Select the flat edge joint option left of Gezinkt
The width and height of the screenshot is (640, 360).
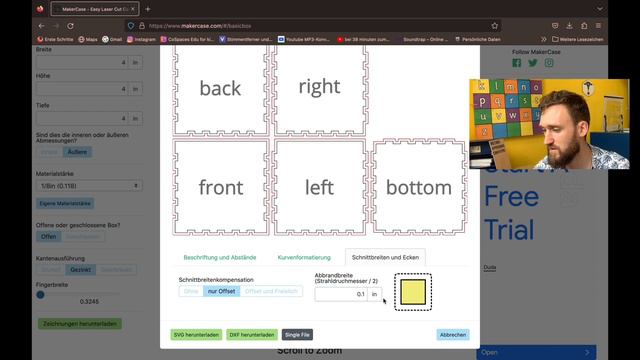point(51,269)
